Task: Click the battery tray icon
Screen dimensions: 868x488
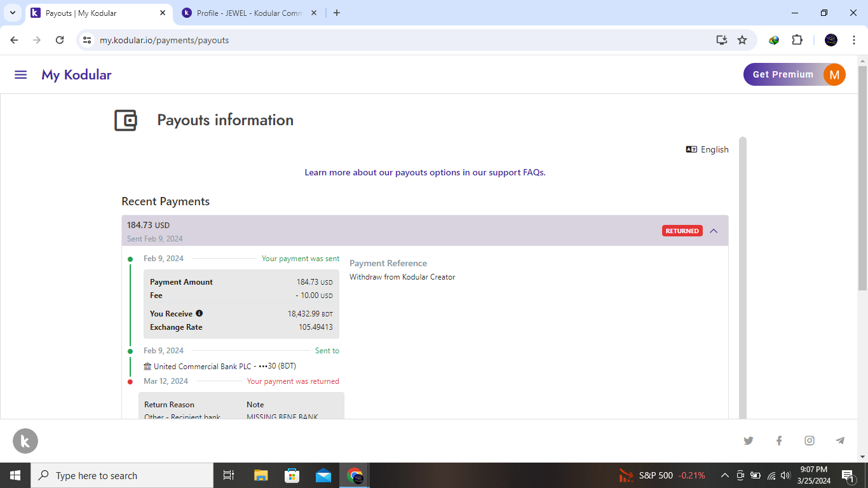Action: pyautogui.click(x=756, y=475)
